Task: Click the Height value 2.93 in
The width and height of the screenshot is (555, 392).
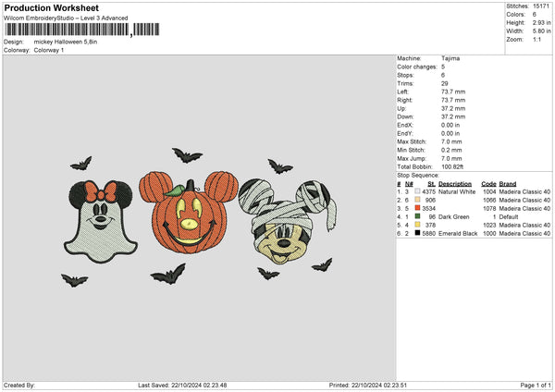Action: 541,22
